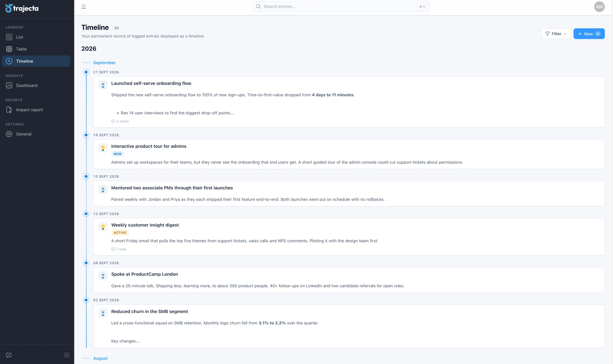Click the Impact report document icon

coord(9,110)
